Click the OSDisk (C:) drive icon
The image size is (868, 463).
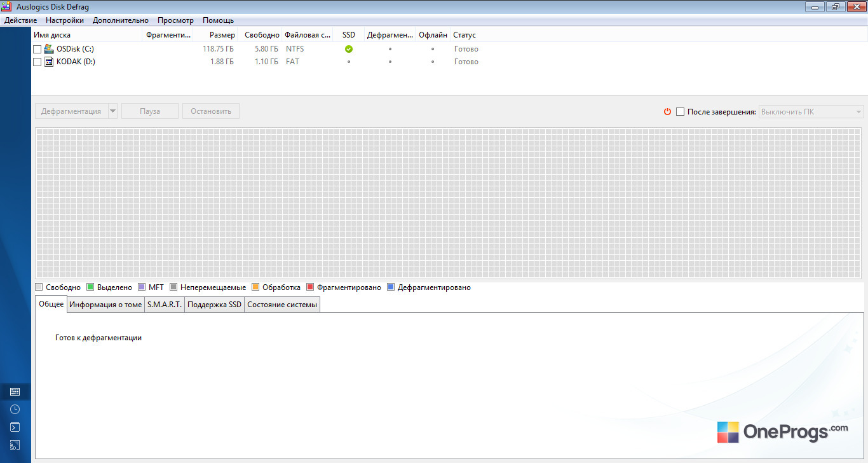pyautogui.click(x=49, y=49)
